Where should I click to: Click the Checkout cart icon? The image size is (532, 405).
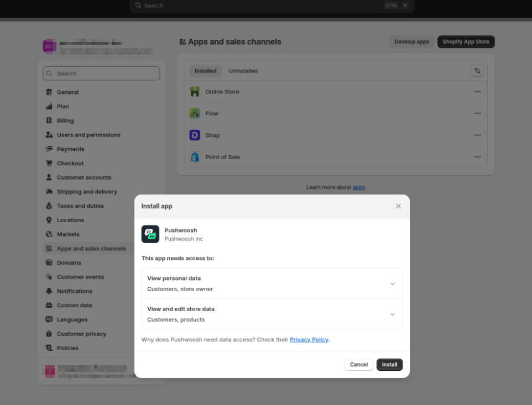click(49, 163)
